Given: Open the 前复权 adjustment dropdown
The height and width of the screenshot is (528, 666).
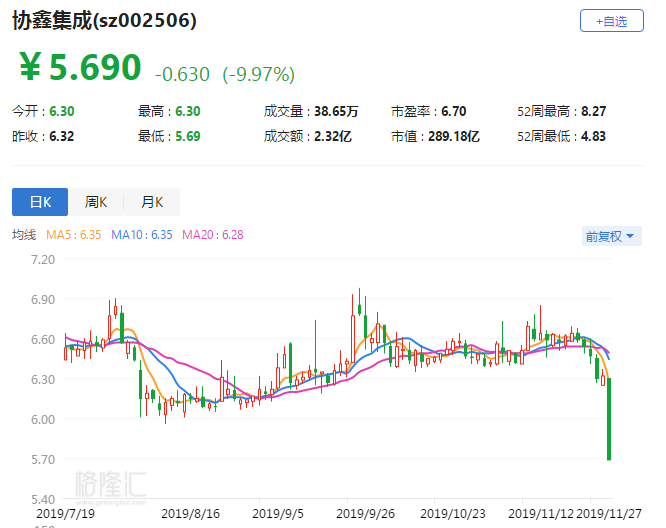Looking at the screenshot, I should coord(611,236).
